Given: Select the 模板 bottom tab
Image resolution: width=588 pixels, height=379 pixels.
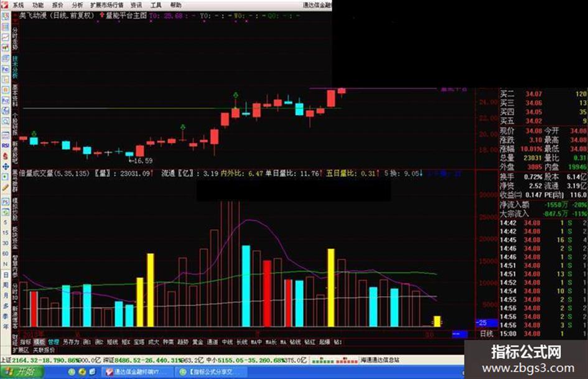Looking at the screenshot, I should 39,342.
